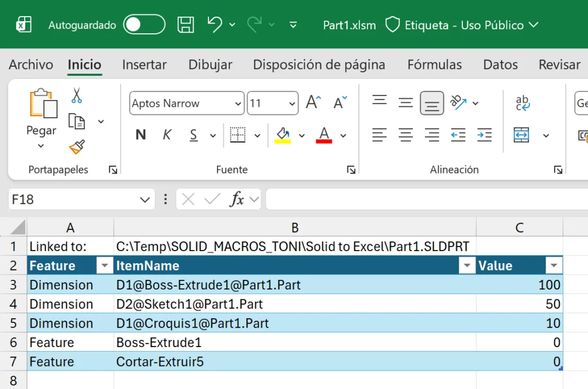This screenshot has width=588, height=389.
Task: Open Merge and Center dropdown arrow
Action: tap(546, 136)
